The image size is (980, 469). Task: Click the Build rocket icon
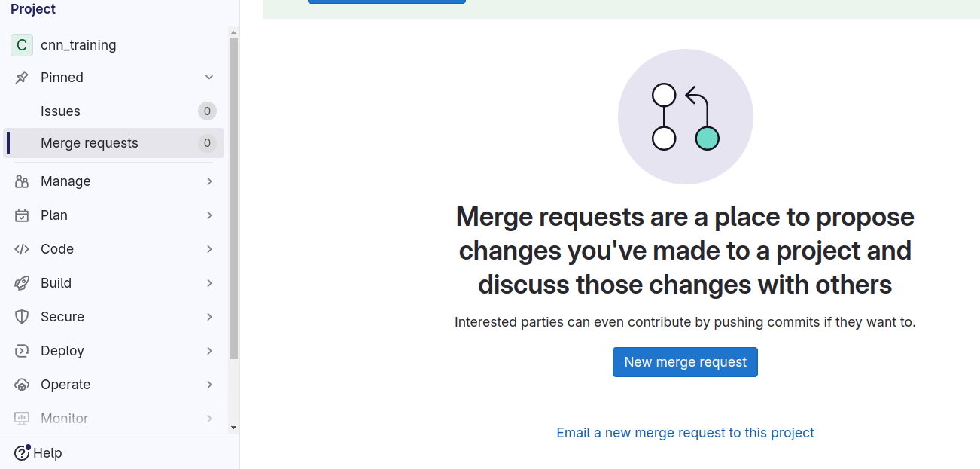pyautogui.click(x=22, y=283)
